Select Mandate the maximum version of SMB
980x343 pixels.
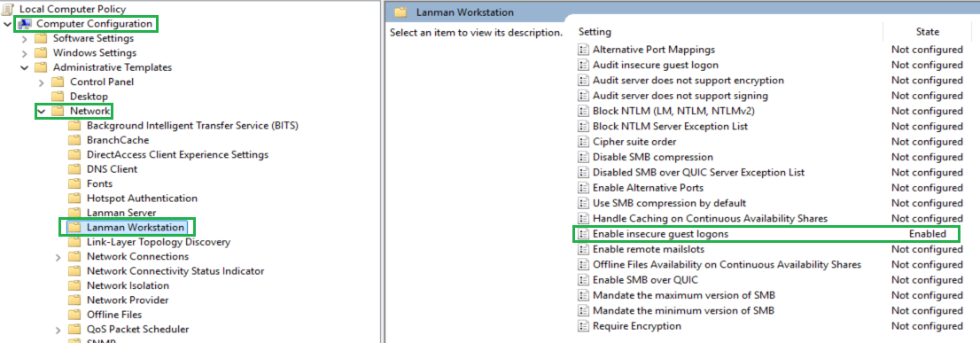click(x=684, y=295)
